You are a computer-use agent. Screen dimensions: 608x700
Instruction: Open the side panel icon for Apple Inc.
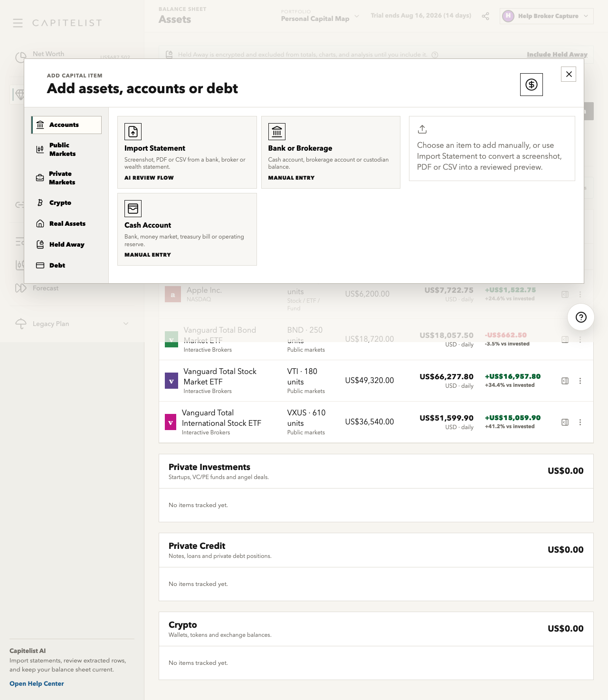click(565, 295)
